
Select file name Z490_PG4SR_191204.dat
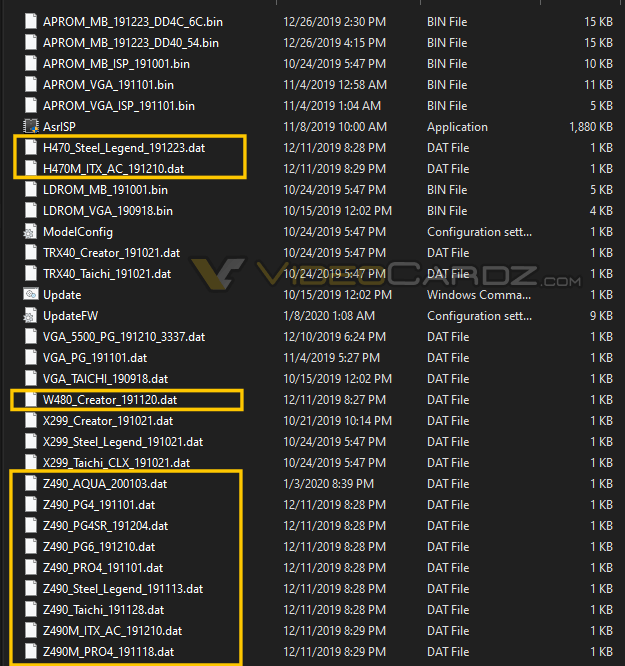click(105, 526)
